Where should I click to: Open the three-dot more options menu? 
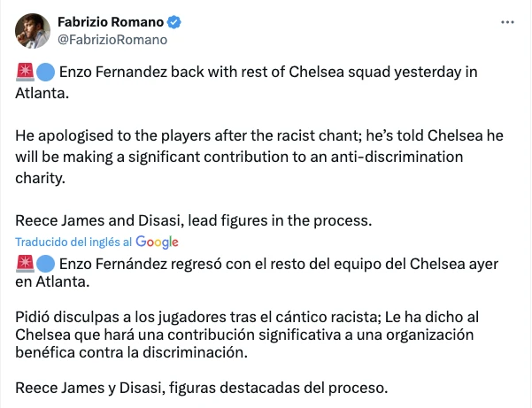click(506, 21)
